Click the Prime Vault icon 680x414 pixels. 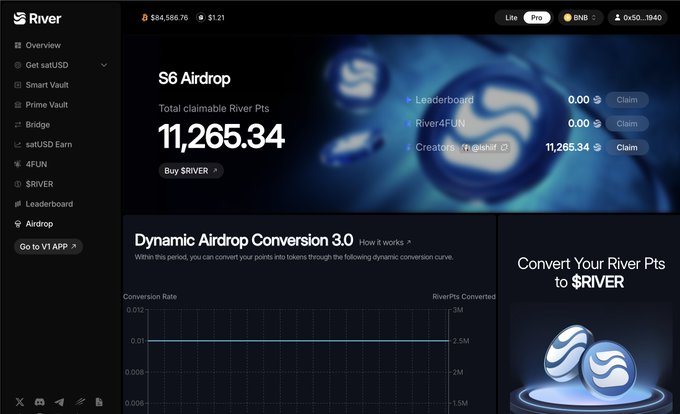[18, 105]
